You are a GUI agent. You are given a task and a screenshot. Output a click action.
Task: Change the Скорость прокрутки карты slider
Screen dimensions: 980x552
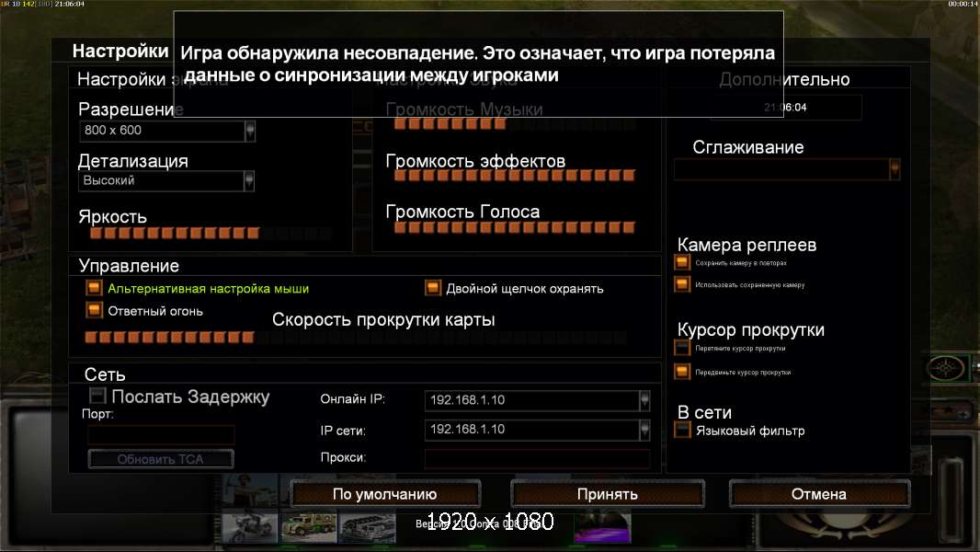tap(357, 338)
